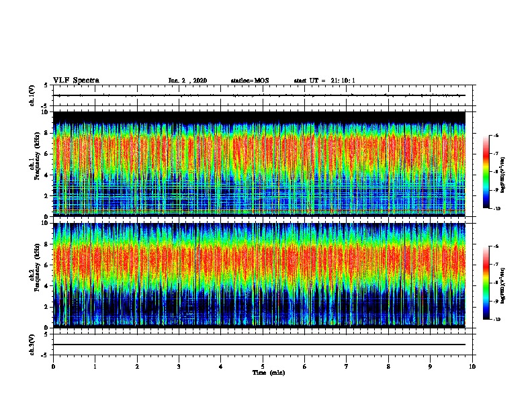Click the ch.1 spectrogram color scale bar
532x411 pixels.
pos(486,172)
